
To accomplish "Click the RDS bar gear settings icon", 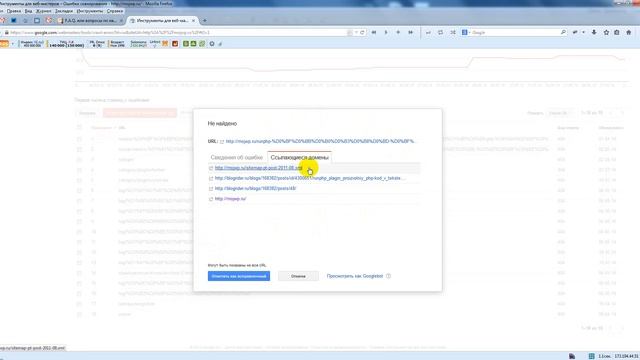I will (212, 44).
